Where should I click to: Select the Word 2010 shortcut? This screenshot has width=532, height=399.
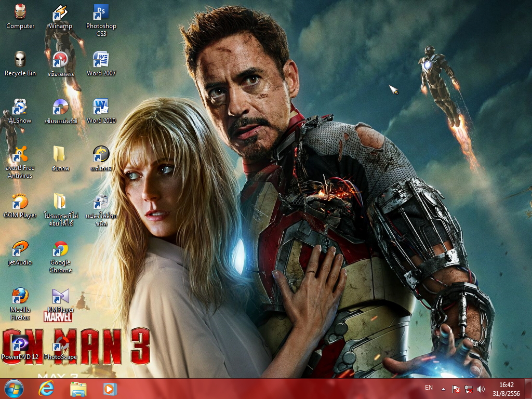point(101,111)
